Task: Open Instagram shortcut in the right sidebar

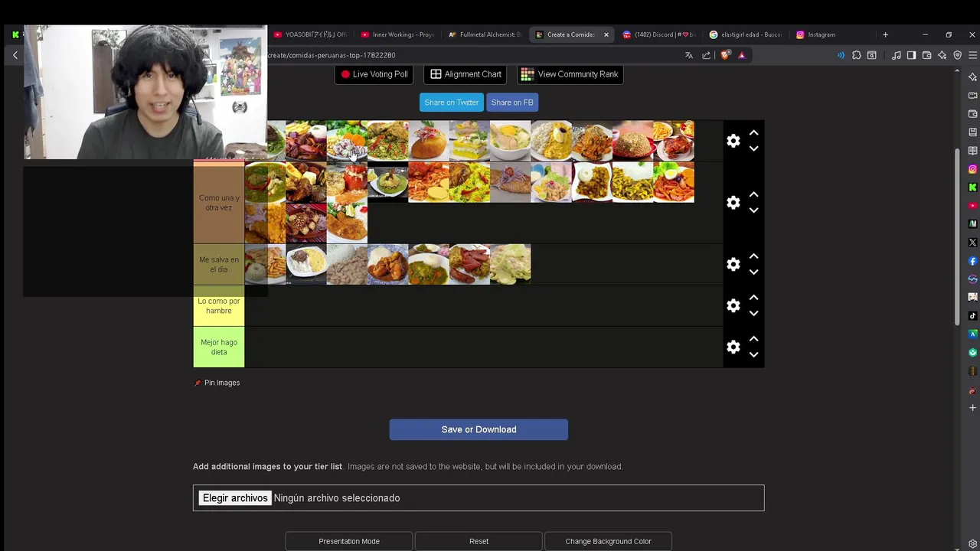Action: (x=972, y=169)
